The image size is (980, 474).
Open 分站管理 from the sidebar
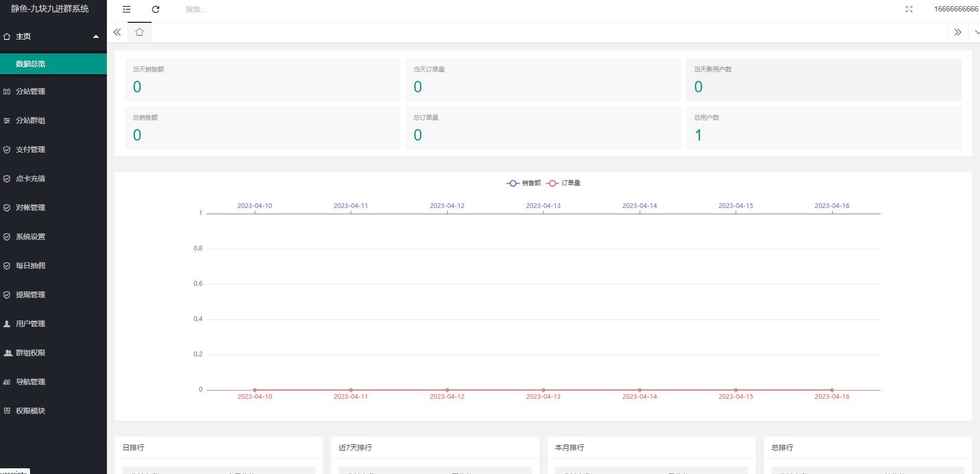tap(31, 91)
